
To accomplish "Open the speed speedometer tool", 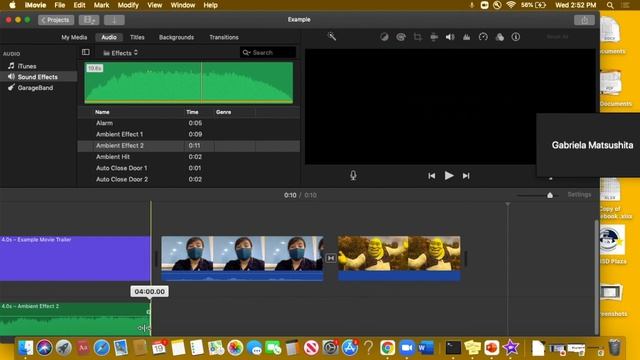I will tap(483, 37).
